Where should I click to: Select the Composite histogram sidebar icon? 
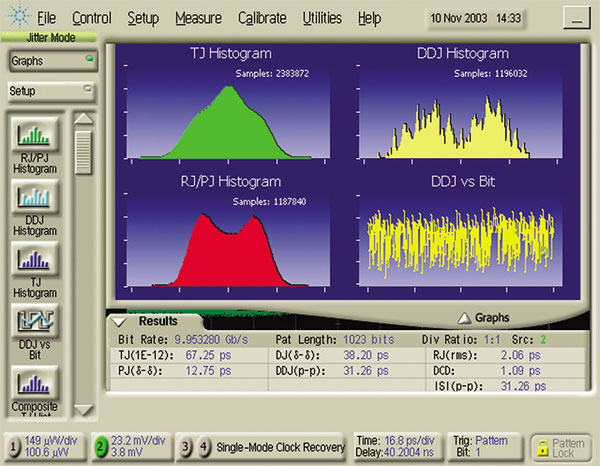[34, 383]
